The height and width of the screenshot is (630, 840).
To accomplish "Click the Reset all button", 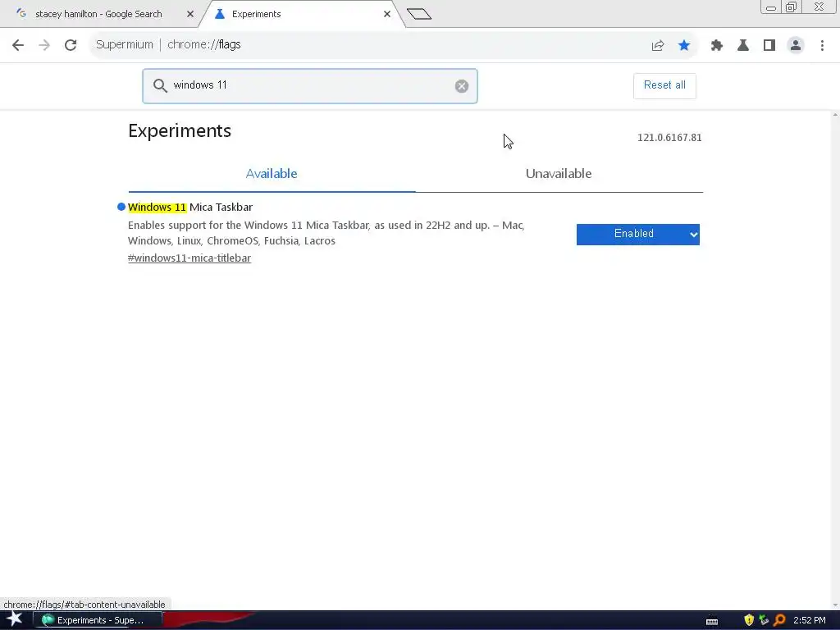I will (x=664, y=85).
